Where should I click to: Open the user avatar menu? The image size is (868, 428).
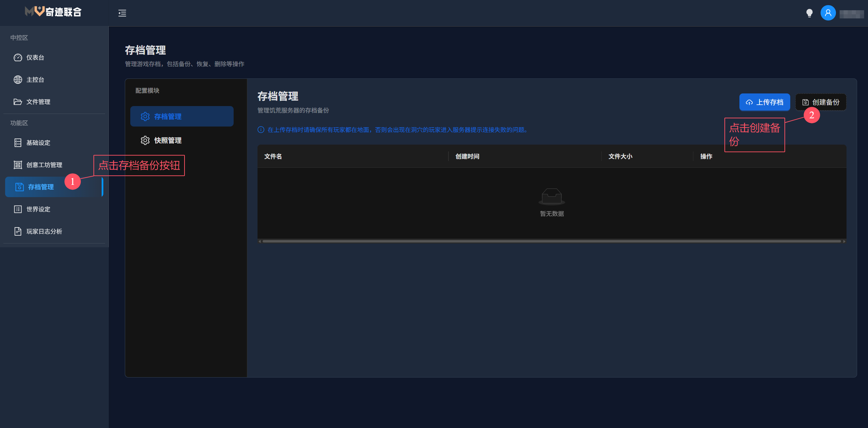pos(828,13)
